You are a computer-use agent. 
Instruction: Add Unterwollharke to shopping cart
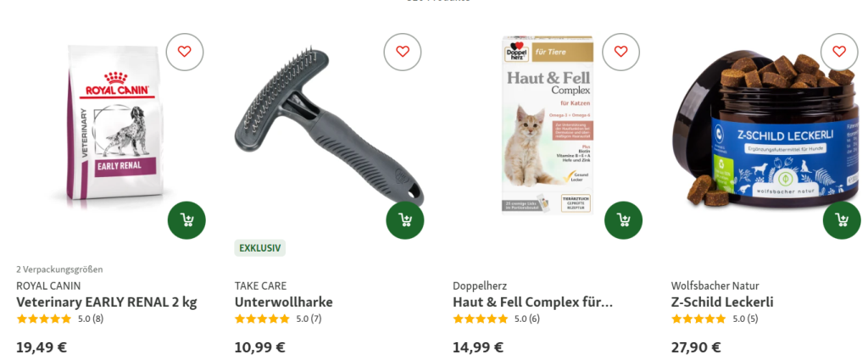point(405,220)
